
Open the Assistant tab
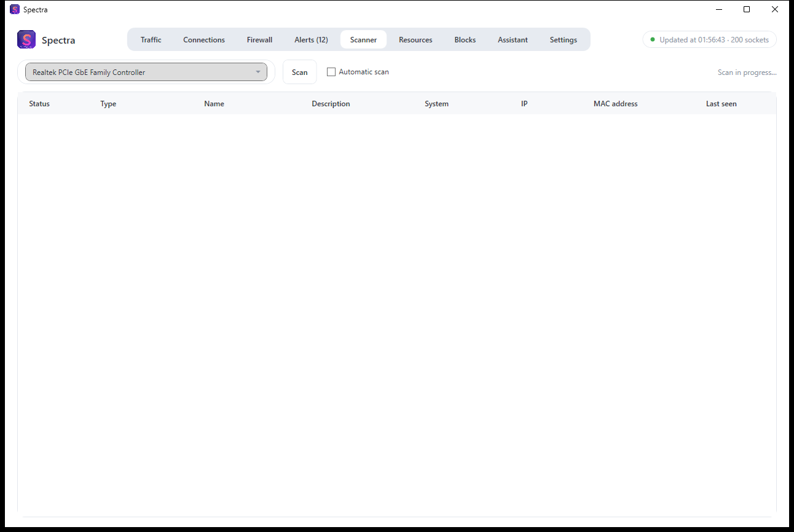(513, 40)
